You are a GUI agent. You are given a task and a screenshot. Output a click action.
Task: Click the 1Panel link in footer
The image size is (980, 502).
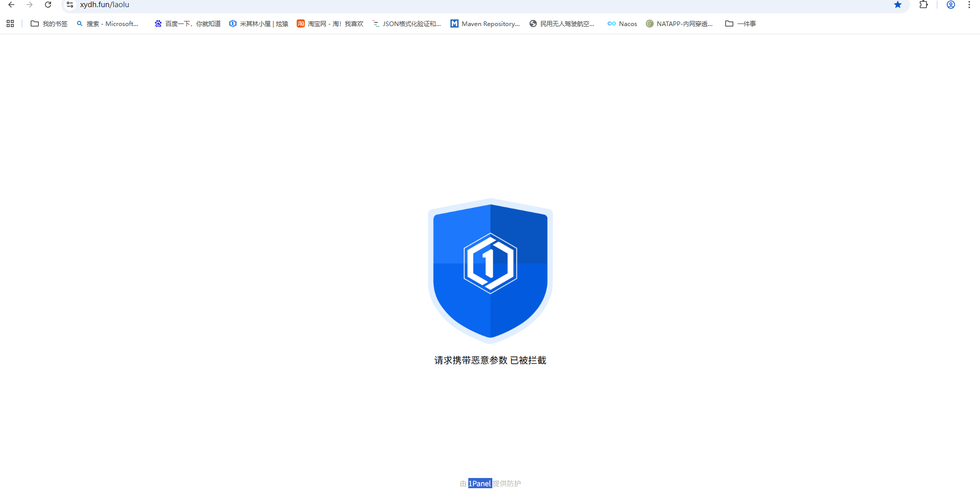480,484
